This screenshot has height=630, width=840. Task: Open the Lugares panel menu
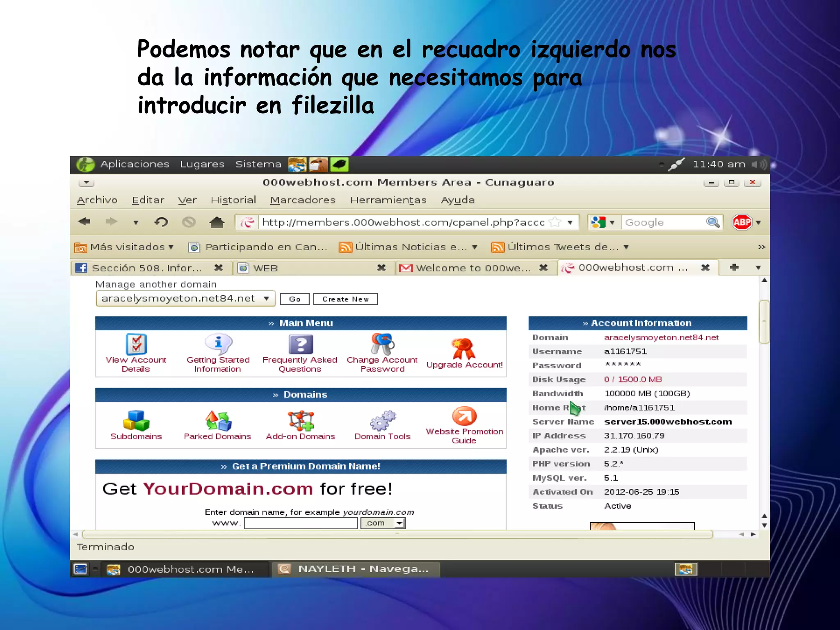pyautogui.click(x=202, y=164)
